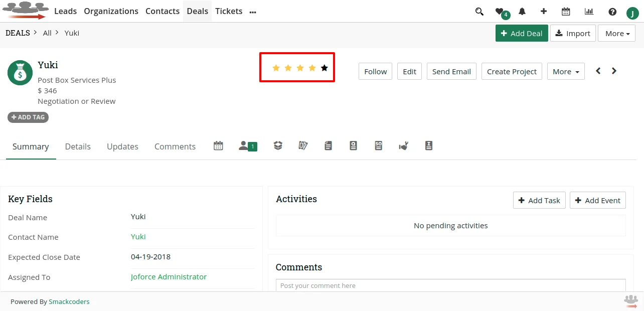Click inside the comment input field

pyautogui.click(x=450, y=285)
